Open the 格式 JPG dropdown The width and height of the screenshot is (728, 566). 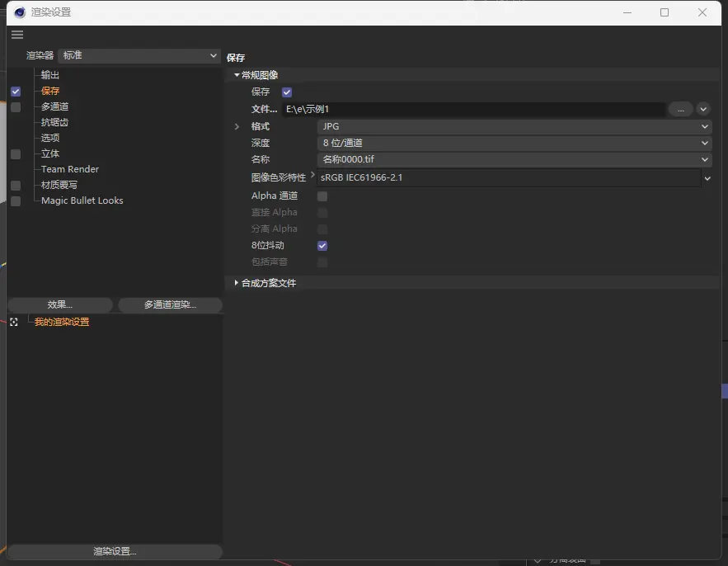(x=514, y=127)
